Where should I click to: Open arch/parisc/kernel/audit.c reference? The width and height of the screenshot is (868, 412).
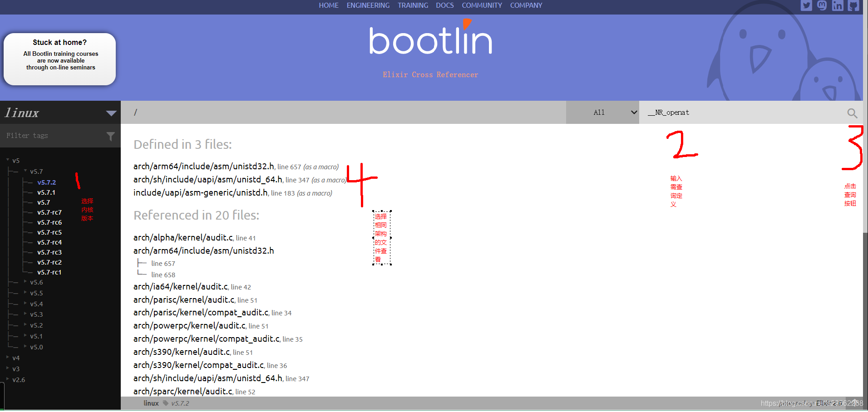(184, 300)
